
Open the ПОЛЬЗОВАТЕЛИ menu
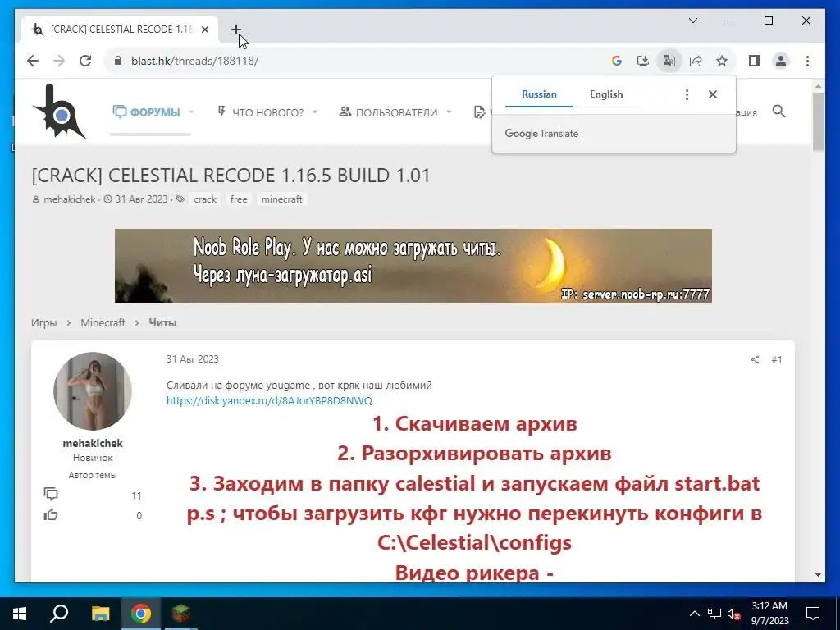coord(388,112)
